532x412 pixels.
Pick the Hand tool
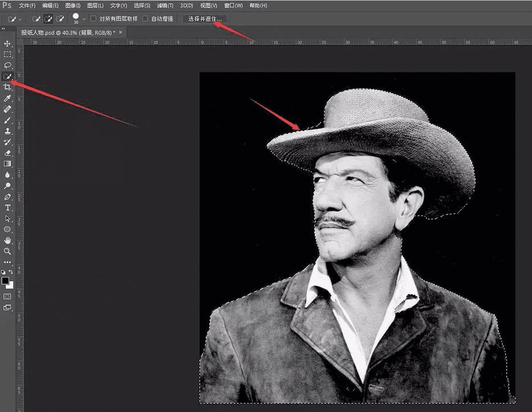click(x=7, y=240)
